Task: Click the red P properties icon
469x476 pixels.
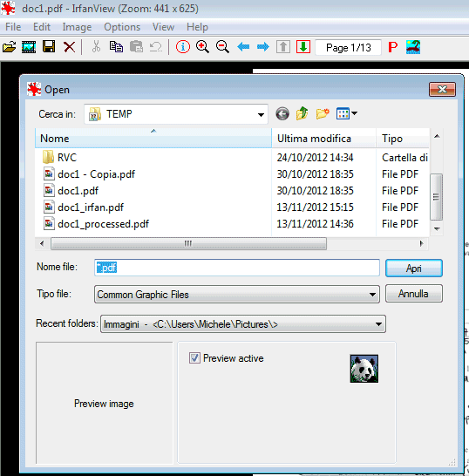Action: [393, 47]
